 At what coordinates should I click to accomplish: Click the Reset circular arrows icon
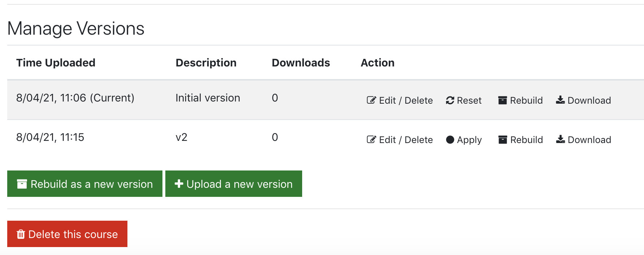pyautogui.click(x=449, y=100)
